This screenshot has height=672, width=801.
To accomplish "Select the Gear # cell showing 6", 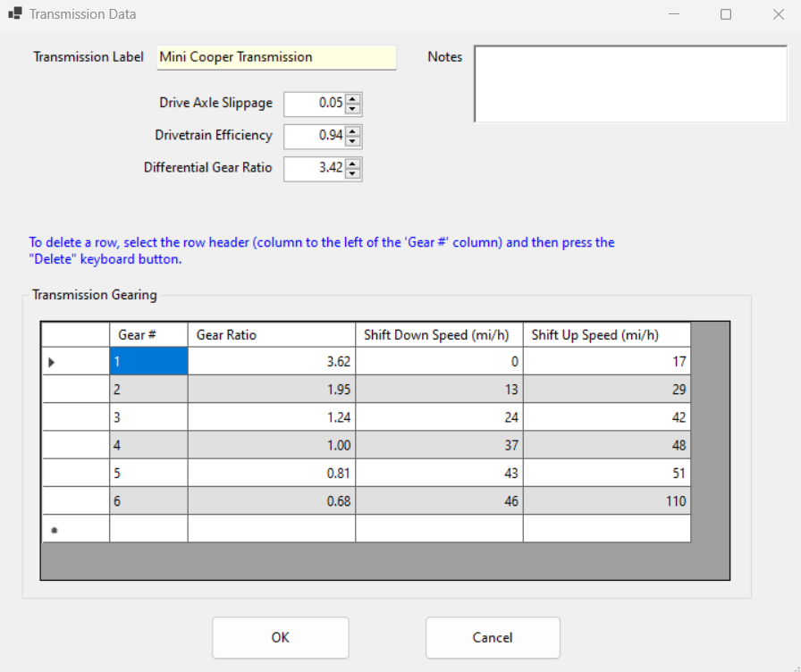I will click(x=148, y=500).
